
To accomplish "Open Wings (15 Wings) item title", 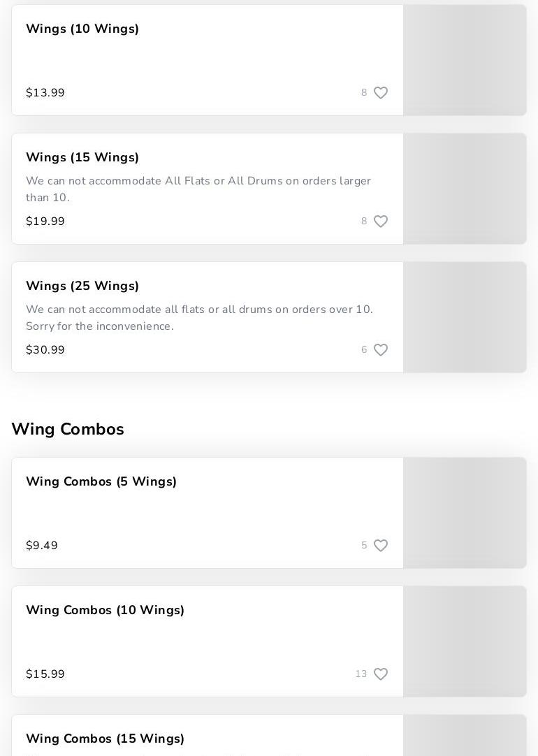I will click(x=82, y=157).
